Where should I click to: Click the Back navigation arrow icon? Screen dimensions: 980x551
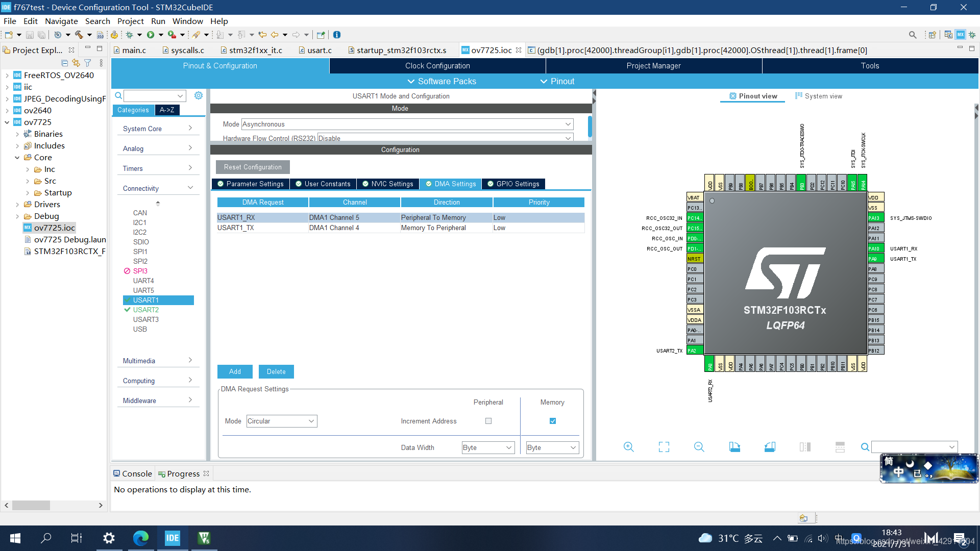tap(275, 35)
